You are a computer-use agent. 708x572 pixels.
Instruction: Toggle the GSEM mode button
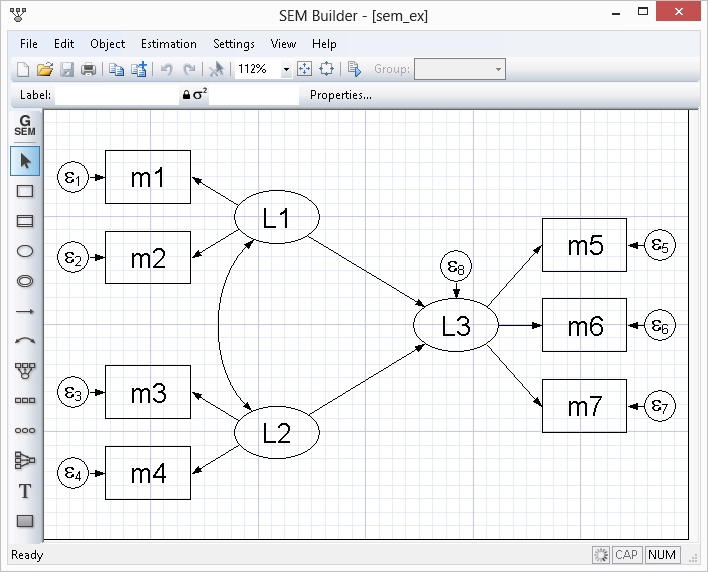pyautogui.click(x=26, y=126)
